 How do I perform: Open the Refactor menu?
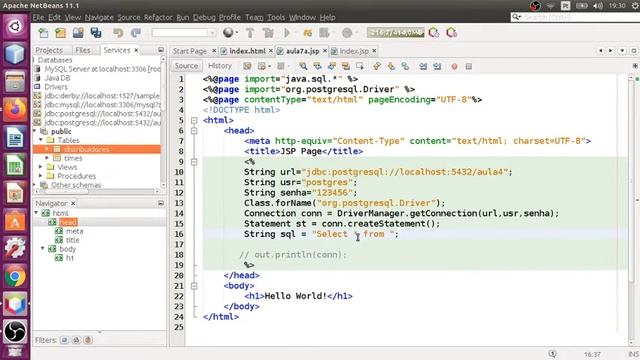pyautogui.click(x=158, y=17)
